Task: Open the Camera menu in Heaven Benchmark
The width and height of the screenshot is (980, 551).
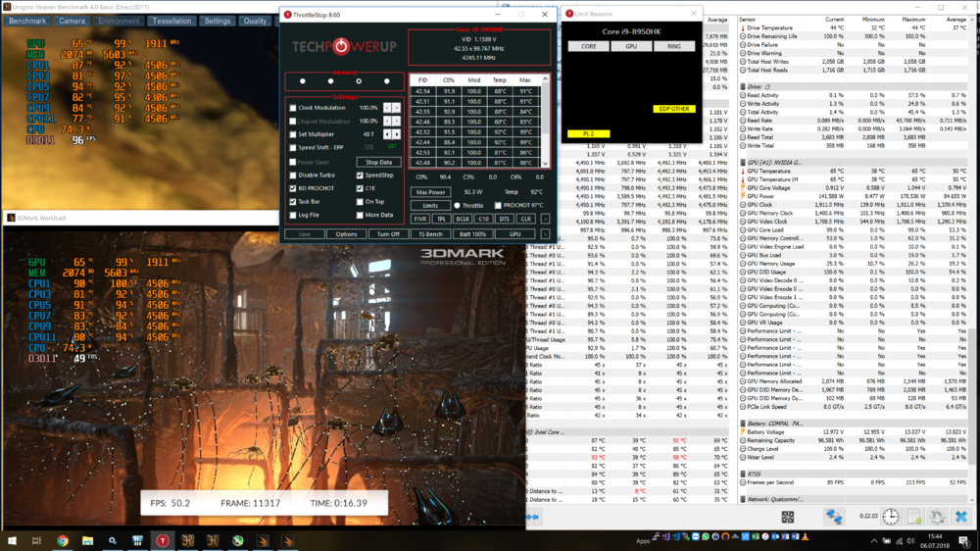Action: (72, 21)
